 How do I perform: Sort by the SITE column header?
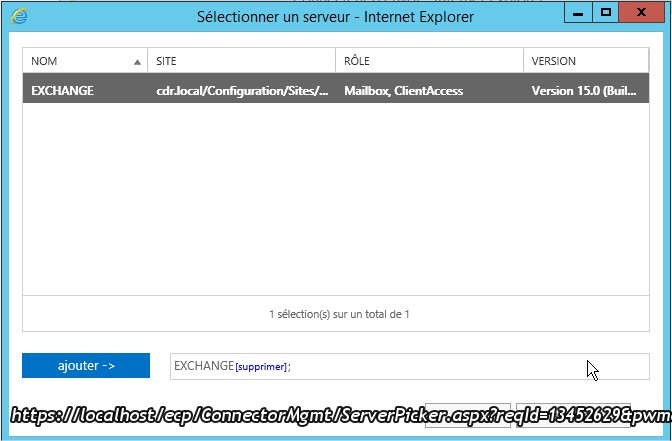coord(241,61)
